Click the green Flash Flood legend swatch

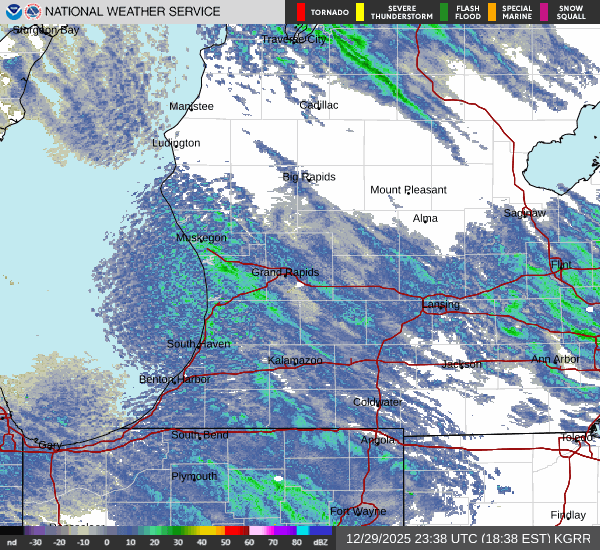coord(444,12)
